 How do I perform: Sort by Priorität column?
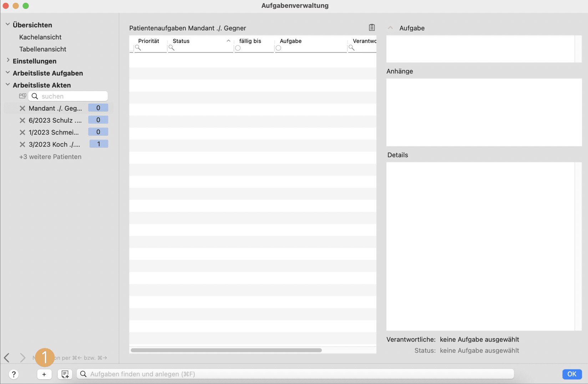(x=149, y=41)
